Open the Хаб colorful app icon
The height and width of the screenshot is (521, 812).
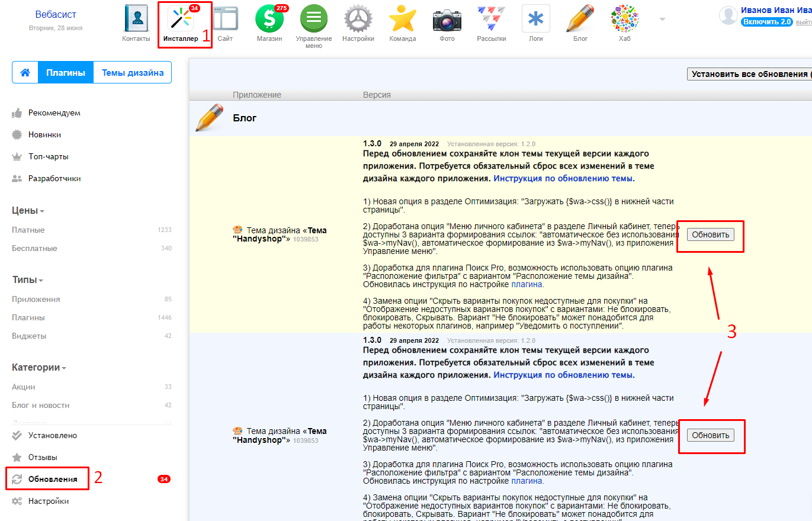pyautogui.click(x=625, y=19)
